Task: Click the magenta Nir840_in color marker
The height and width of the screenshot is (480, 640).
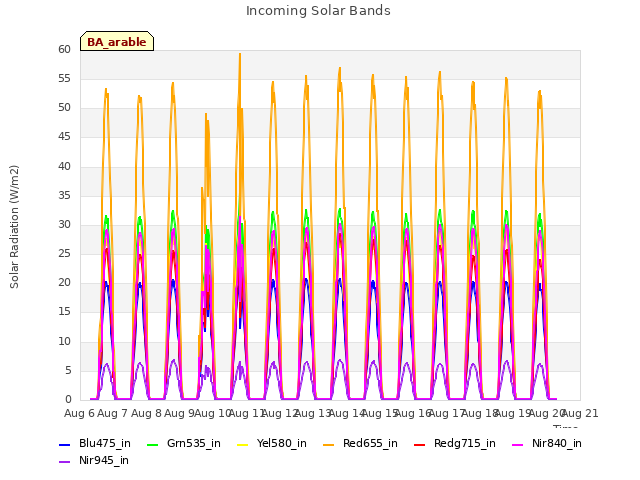Action: click(518, 444)
